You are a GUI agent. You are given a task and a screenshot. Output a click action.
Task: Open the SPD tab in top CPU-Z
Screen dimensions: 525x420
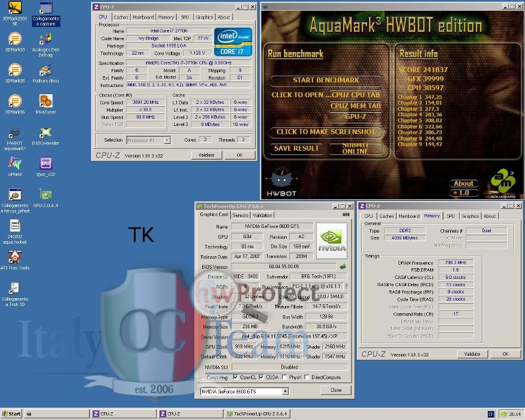coord(185,17)
